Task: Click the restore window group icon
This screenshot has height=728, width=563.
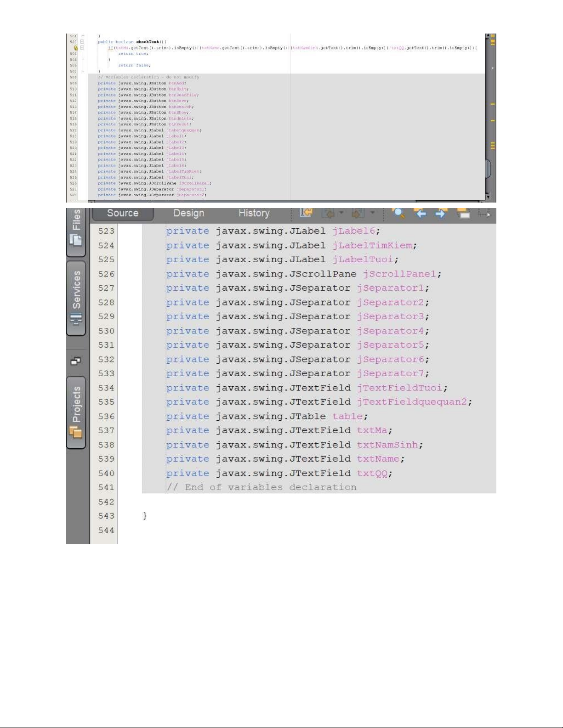Action: click(76, 361)
